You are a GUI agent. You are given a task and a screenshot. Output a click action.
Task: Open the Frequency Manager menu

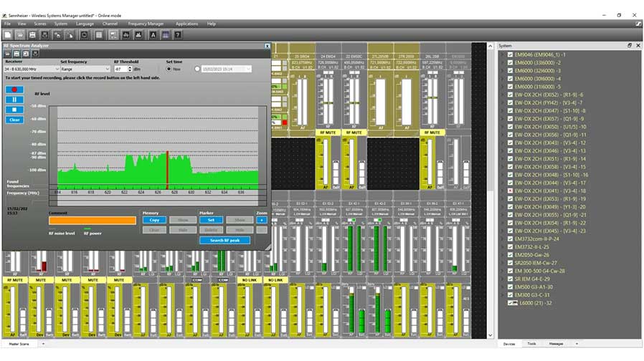click(x=146, y=24)
